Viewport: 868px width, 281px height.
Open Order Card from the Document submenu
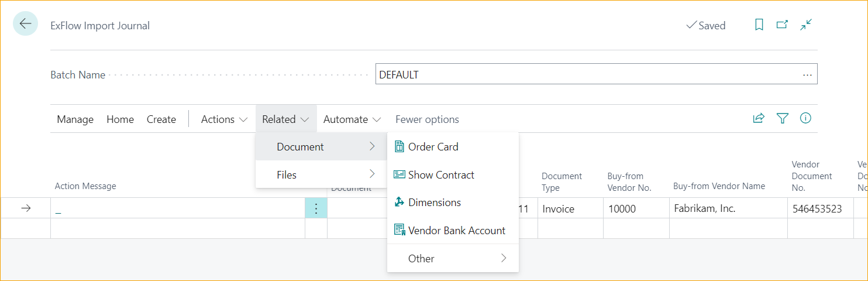coord(433,147)
